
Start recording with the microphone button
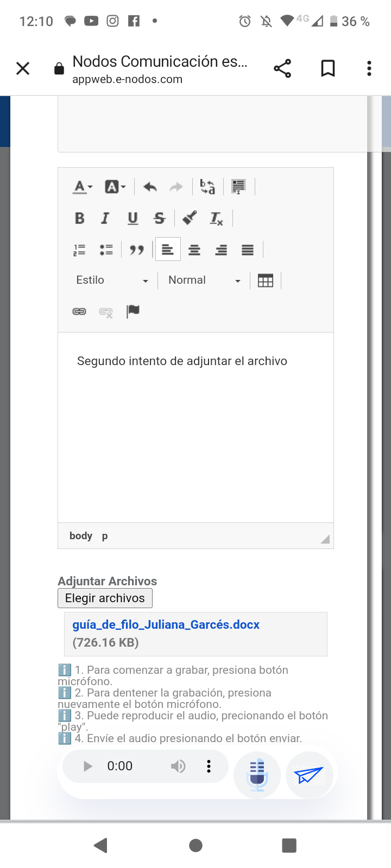point(257,774)
